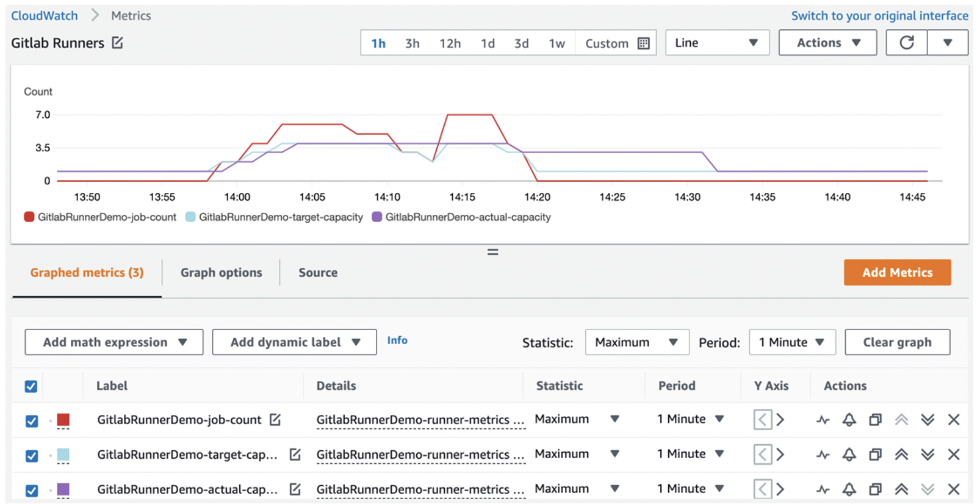Move target-cap row down
Screen dimensions: 980x504
928,455
